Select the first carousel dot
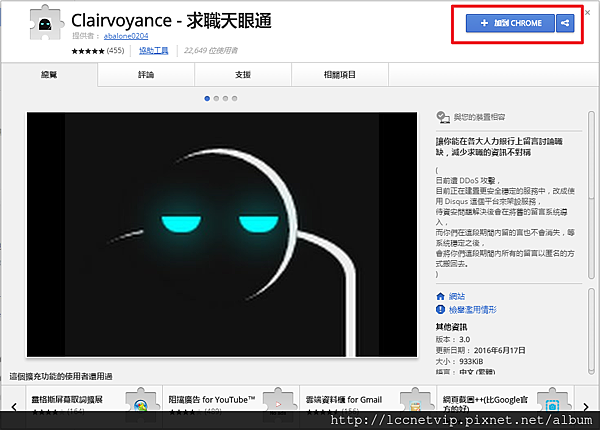Screen dimensions: 600x430 tap(207, 98)
